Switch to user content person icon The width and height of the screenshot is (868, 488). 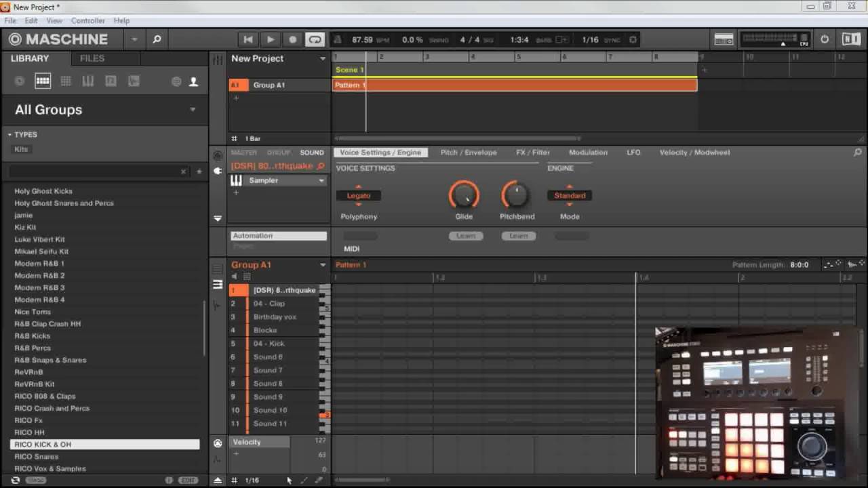point(193,81)
